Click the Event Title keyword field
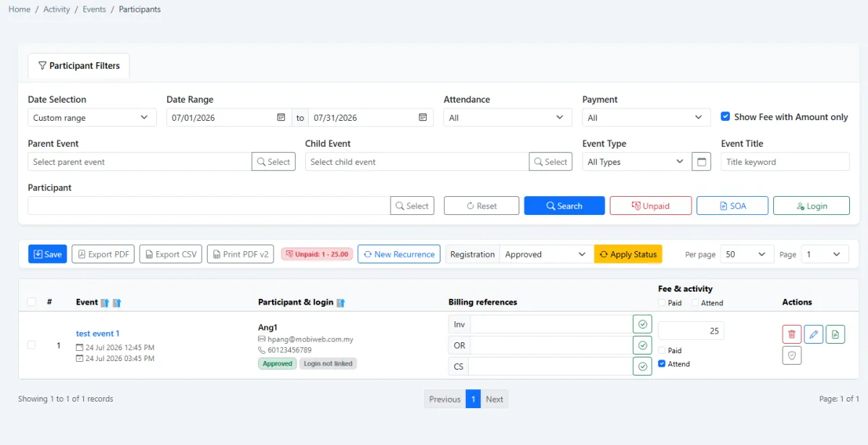 tap(785, 161)
